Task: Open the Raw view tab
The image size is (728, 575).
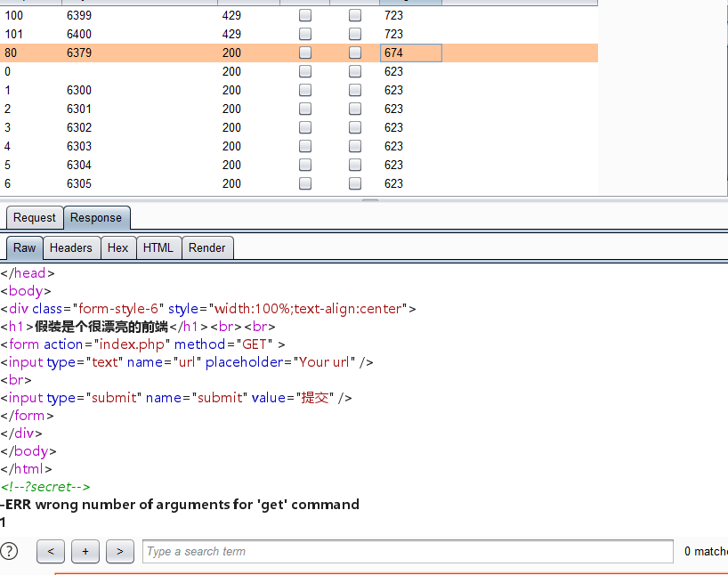Action: (25, 248)
